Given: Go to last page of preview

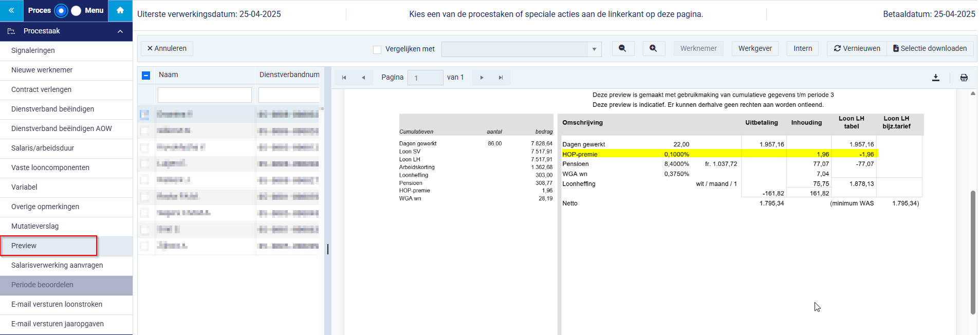Looking at the screenshot, I should click(501, 78).
